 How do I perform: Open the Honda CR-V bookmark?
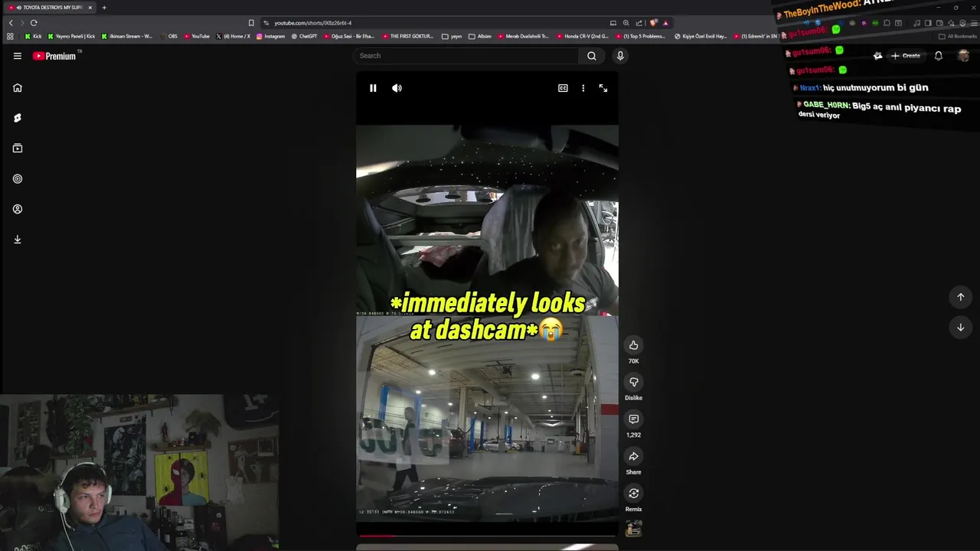582,36
